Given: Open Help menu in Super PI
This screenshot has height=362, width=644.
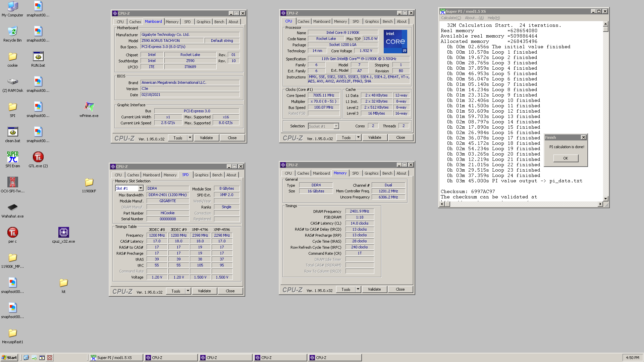Looking at the screenshot, I should pyautogui.click(x=493, y=18).
